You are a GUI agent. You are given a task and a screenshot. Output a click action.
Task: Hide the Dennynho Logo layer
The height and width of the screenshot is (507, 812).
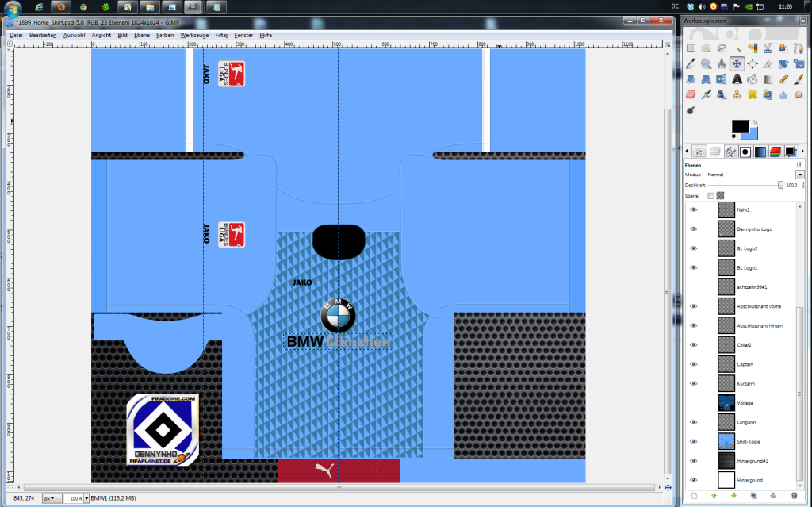pyautogui.click(x=693, y=229)
